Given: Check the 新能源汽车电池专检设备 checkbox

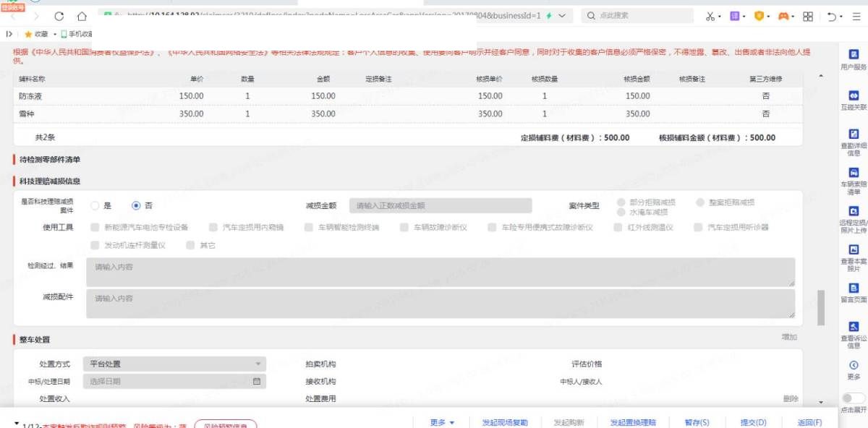Looking at the screenshot, I should (95, 227).
